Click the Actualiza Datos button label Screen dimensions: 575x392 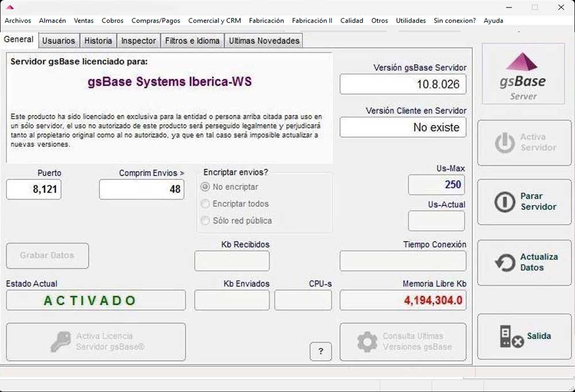click(x=539, y=262)
